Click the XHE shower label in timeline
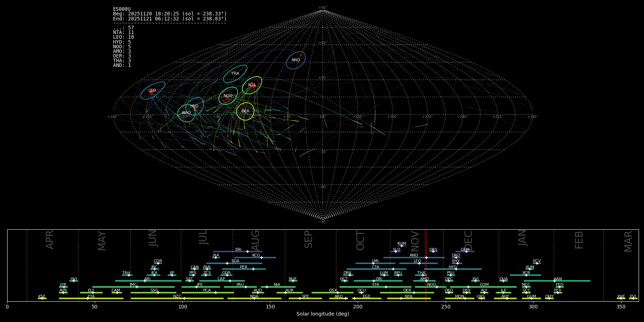The image size is (644, 322). tap(621, 297)
